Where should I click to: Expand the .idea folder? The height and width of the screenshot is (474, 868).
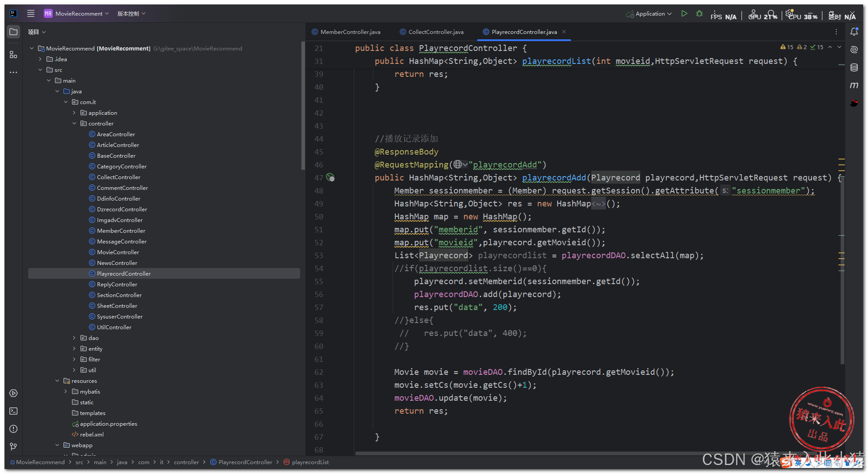click(40, 59)
